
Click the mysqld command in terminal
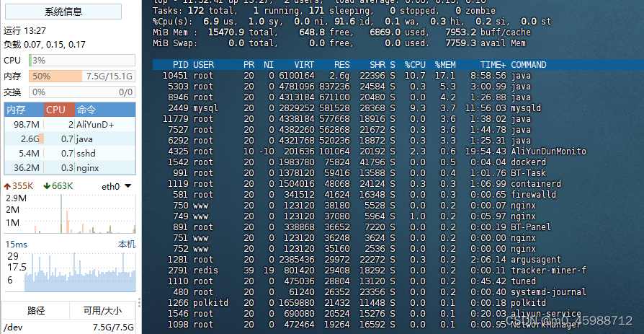pyautogui.click(x=526, y=108)
